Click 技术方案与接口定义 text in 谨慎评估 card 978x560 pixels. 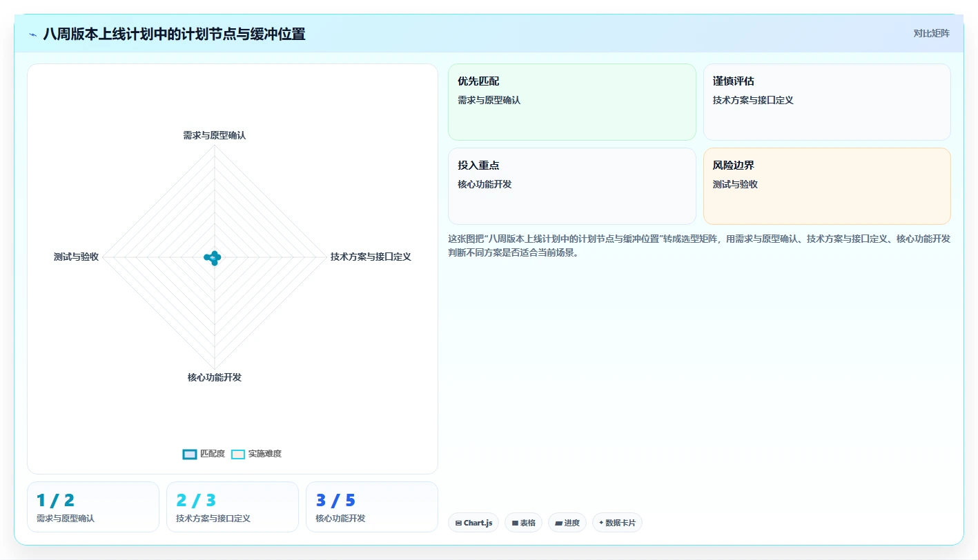pyautogui.click(x=753, y=100)
